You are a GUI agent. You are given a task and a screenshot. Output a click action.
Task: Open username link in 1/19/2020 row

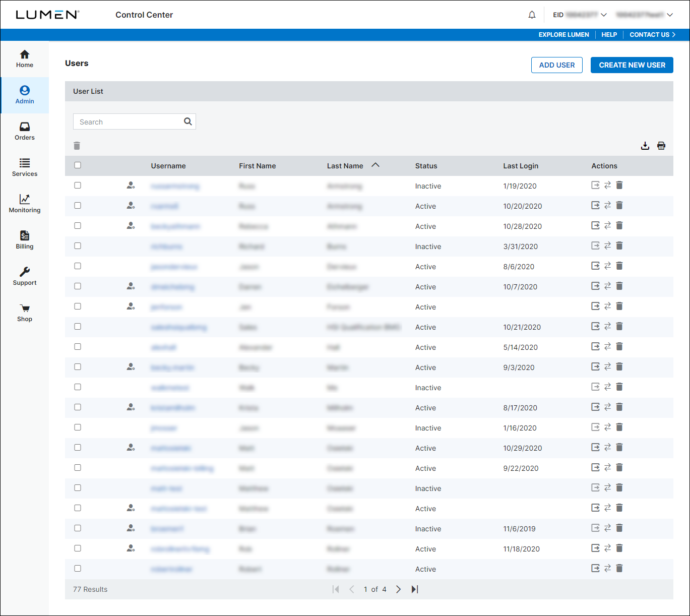pyautogui.click(x=175, y=186)
